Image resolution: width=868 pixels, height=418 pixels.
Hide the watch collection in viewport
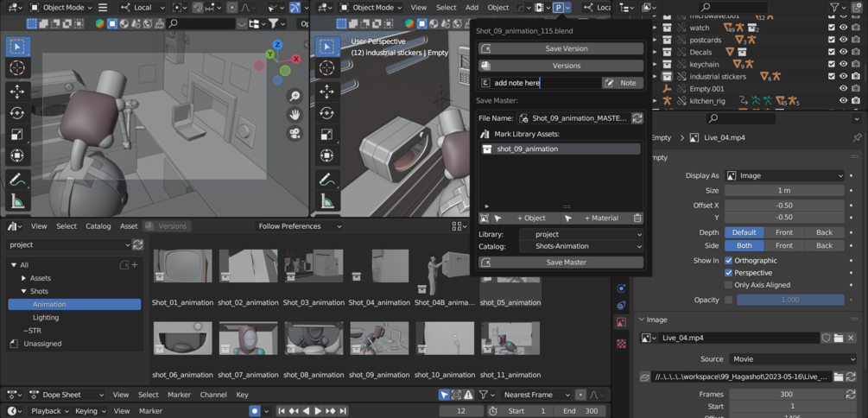[x=844, y=28]
